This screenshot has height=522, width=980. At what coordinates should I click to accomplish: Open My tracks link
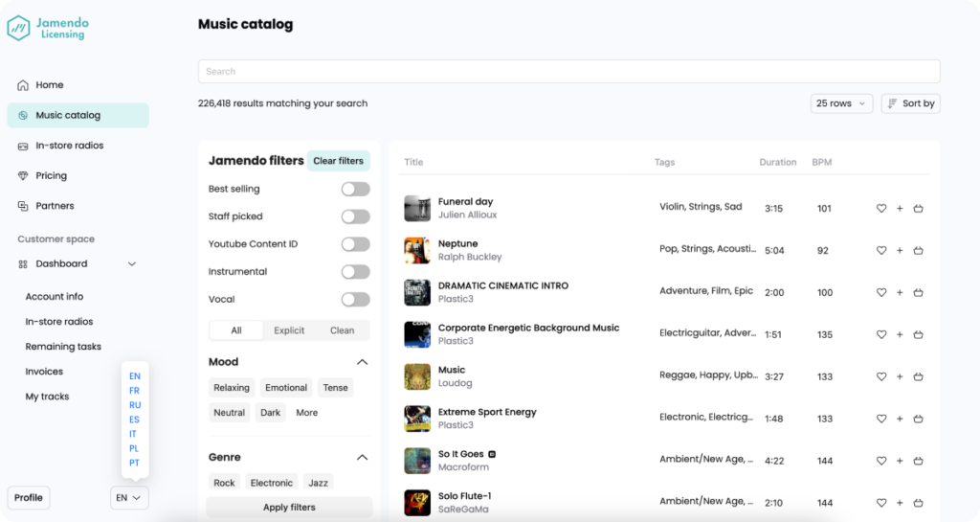[47, 397]
